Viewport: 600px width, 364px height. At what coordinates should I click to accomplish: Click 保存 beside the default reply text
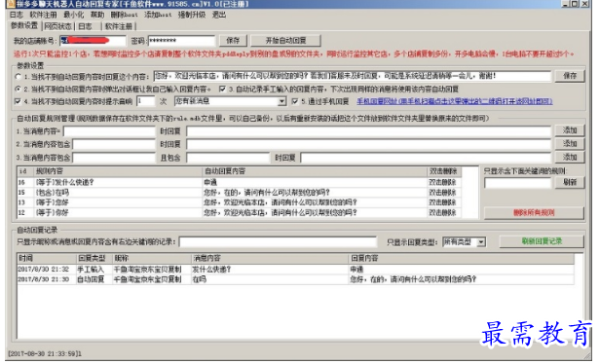[570, 76]
